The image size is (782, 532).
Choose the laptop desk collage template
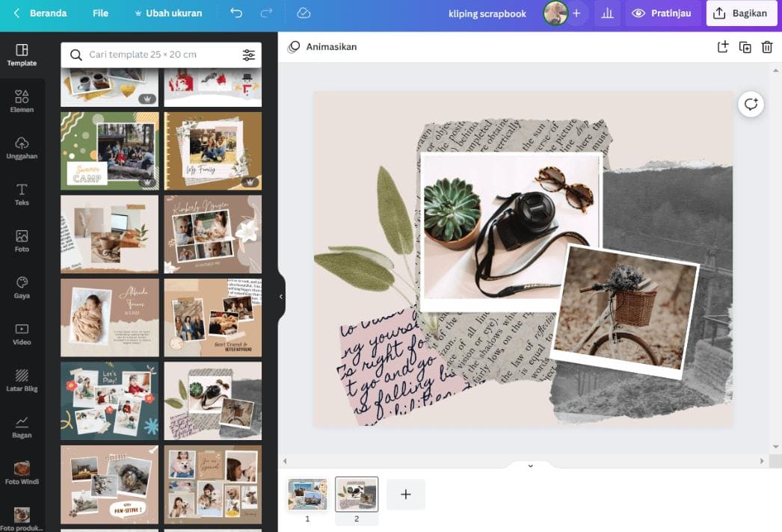pyautogui.click(x=110, y=234)
